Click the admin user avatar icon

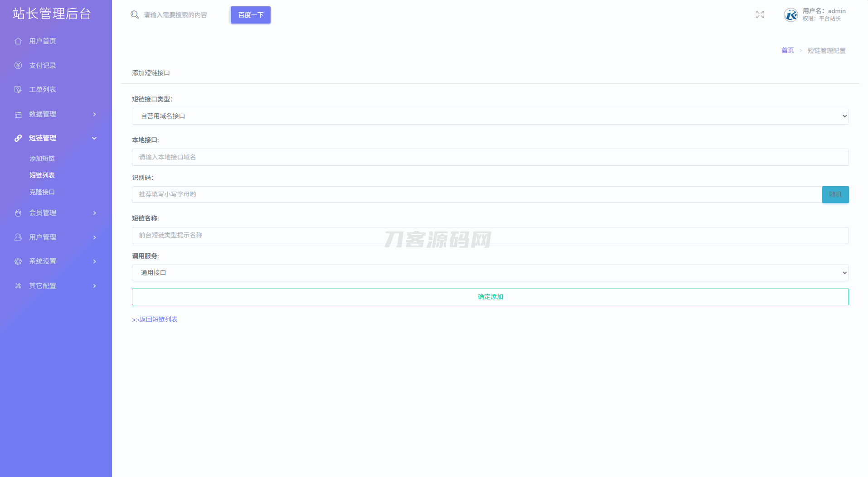tap(791, 15)
